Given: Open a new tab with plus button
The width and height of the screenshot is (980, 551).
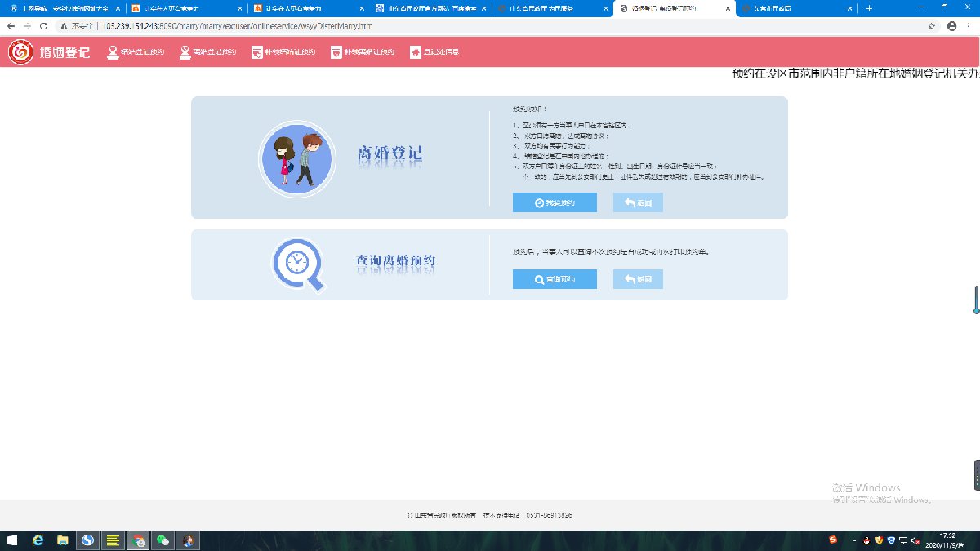Looking at the screenshot, I should click(869, 8).
